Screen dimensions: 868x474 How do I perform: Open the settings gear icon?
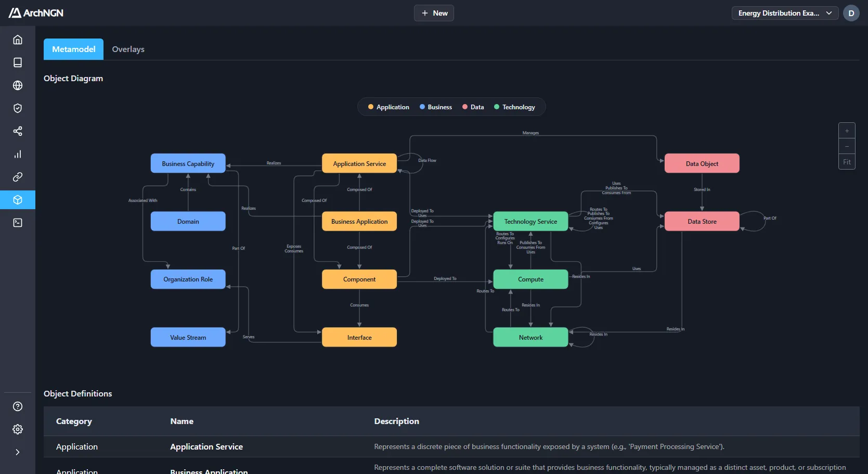(x=18, y=429)
